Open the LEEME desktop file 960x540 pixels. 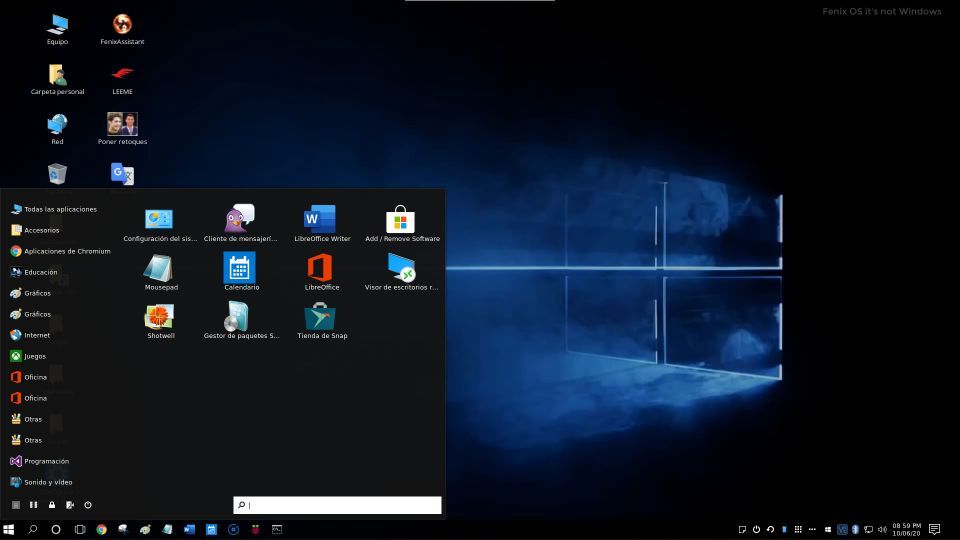(x=122, y=79)
